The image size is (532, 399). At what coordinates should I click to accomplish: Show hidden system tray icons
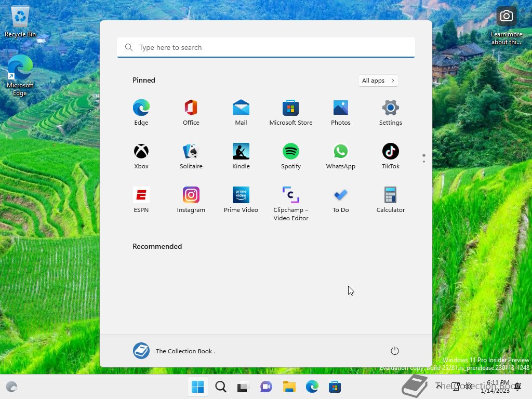438,387
